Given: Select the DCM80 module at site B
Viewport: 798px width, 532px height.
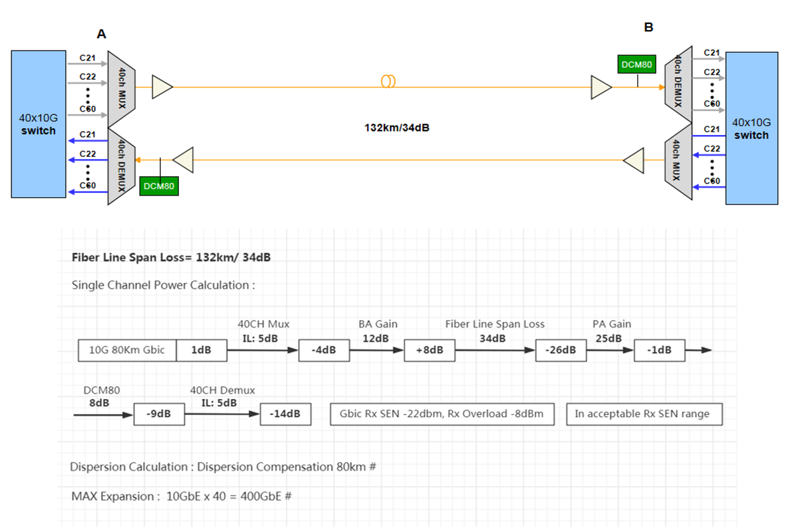Looking at the screenshot, I should click(636, 65).
